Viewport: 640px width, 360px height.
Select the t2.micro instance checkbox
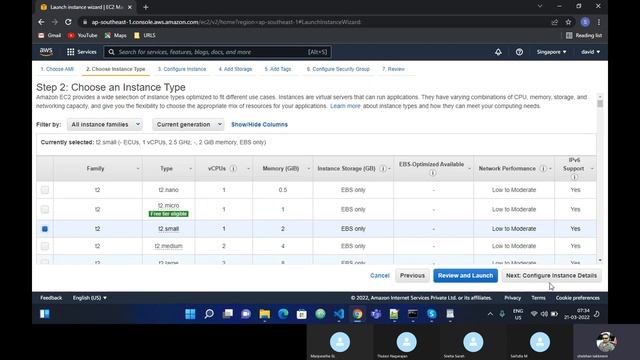(45, 209)
